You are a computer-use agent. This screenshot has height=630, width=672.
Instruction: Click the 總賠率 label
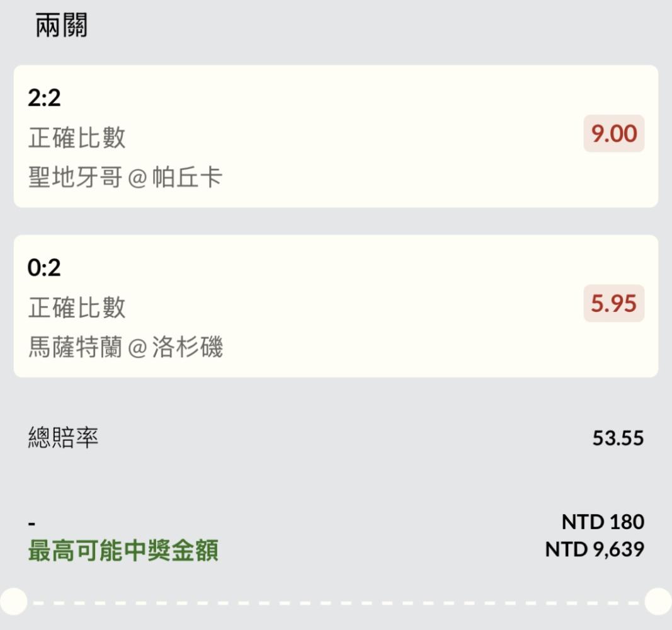pos(63,438)
